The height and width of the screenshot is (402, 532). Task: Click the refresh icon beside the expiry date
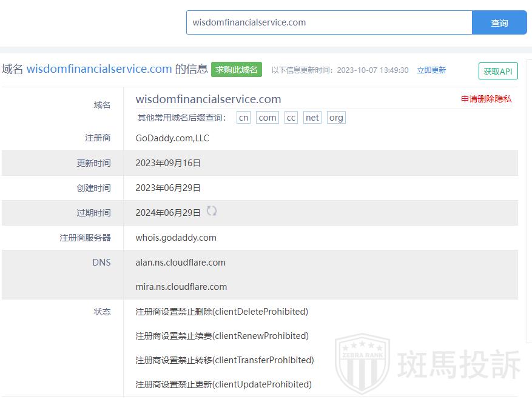212,212
